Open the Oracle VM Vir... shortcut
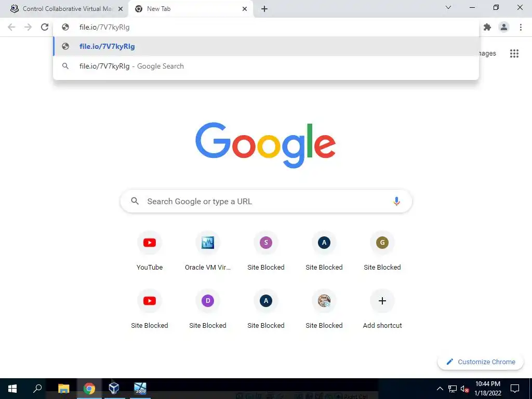 [x=208, y=251]
